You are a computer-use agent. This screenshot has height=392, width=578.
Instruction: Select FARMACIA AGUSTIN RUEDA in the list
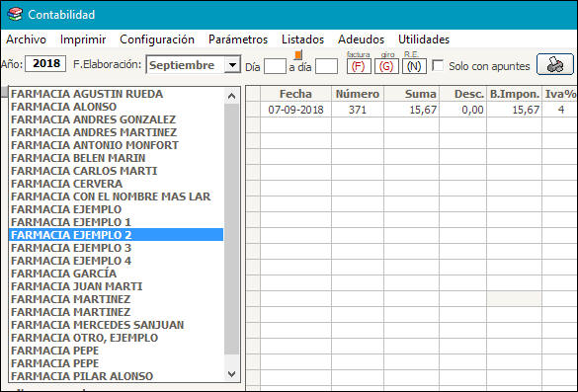click(116, 94)
